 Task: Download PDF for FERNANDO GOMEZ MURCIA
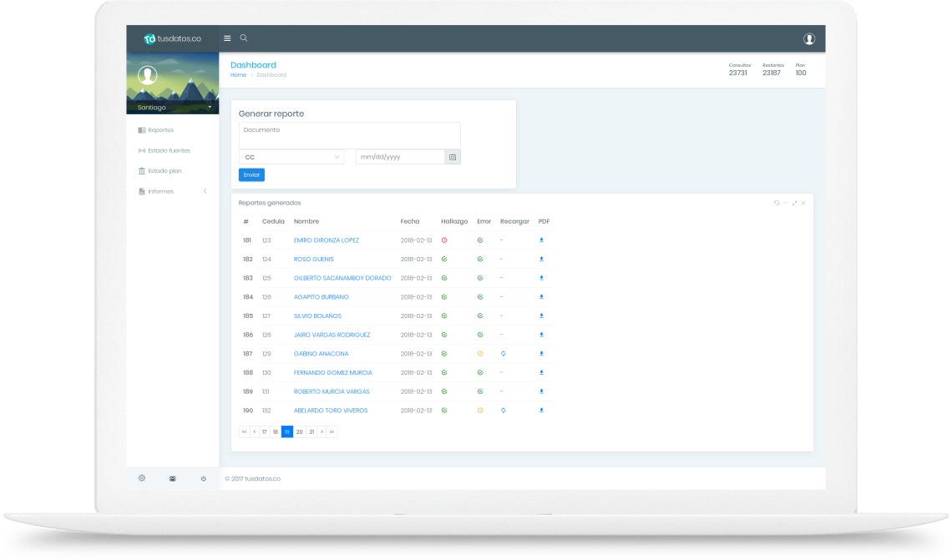(x=542, y=372)
